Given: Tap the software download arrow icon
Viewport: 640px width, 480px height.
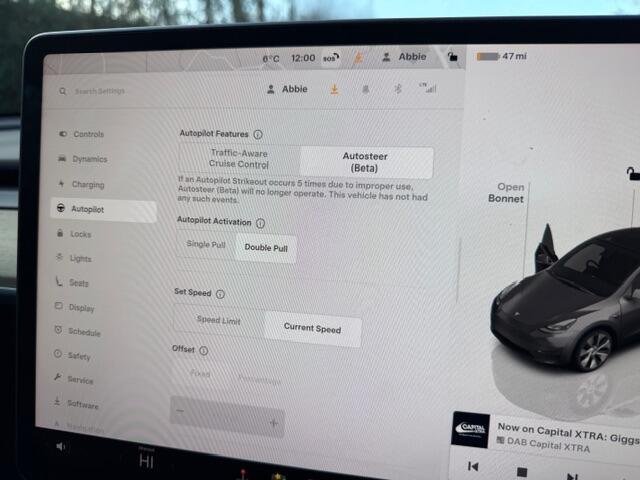Looking at the screenshot, I should tap(334, 89).
